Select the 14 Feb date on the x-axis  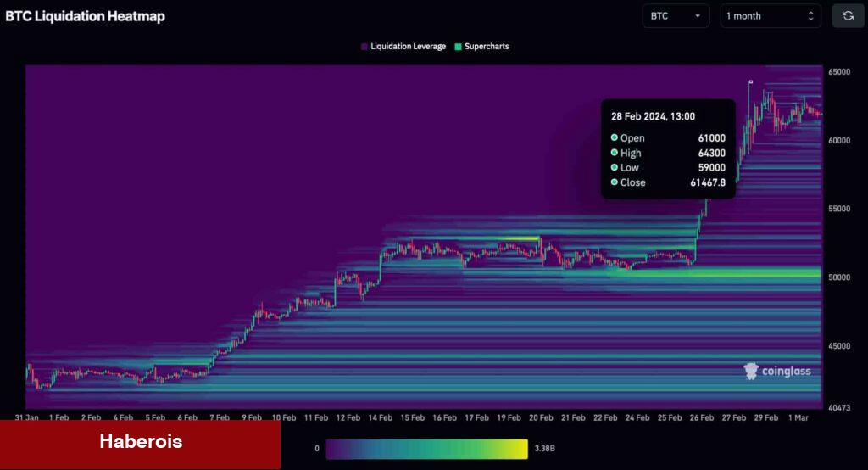380,417
